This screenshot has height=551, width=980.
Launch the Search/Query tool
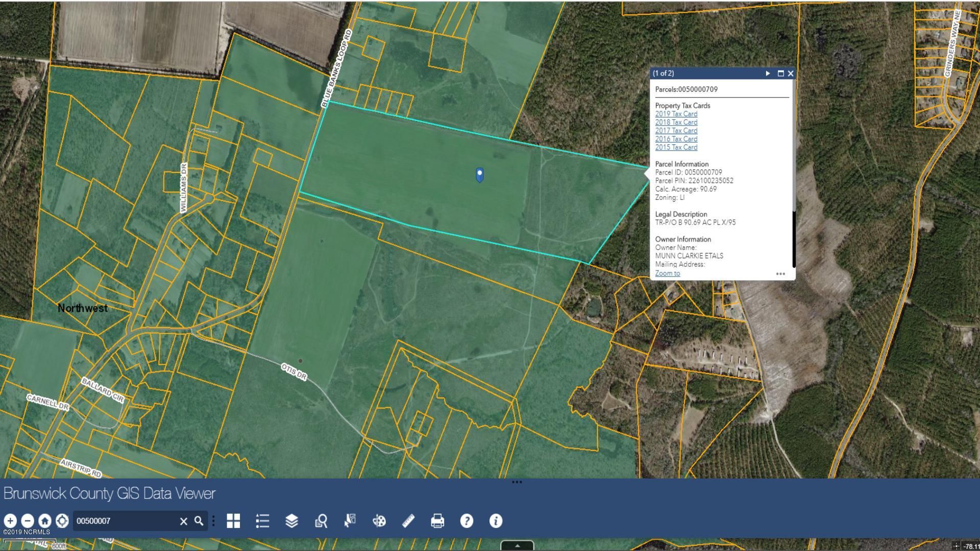point(321,521)
